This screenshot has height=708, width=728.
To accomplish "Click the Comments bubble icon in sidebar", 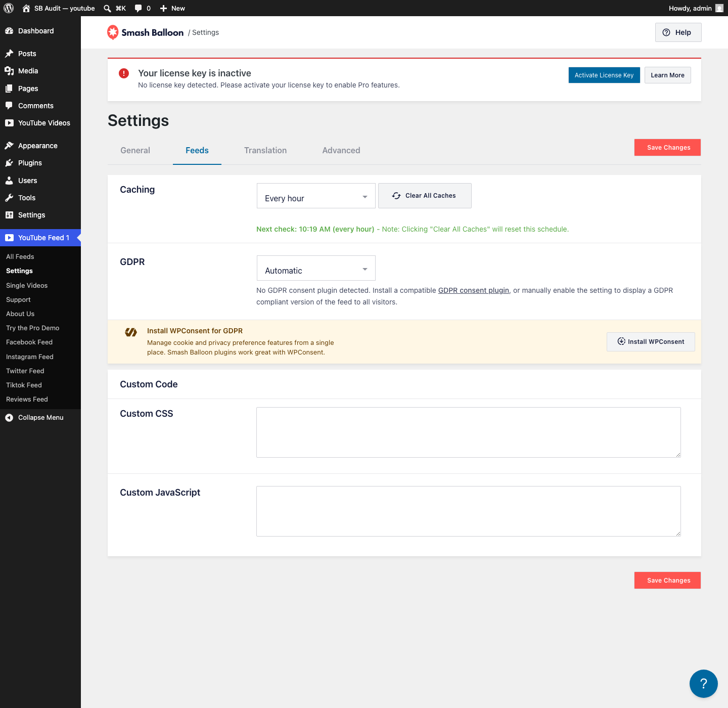I will [x=9, y=106].
